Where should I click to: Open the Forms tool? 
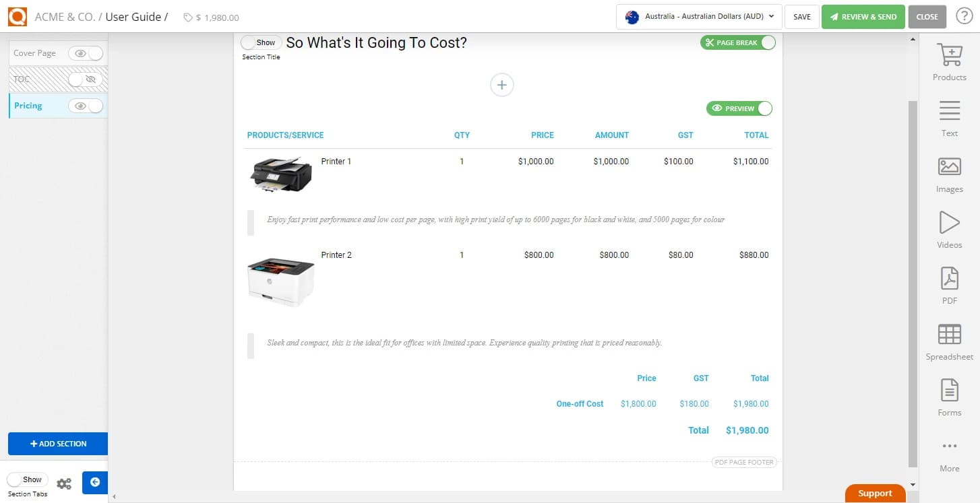point(949,397)
